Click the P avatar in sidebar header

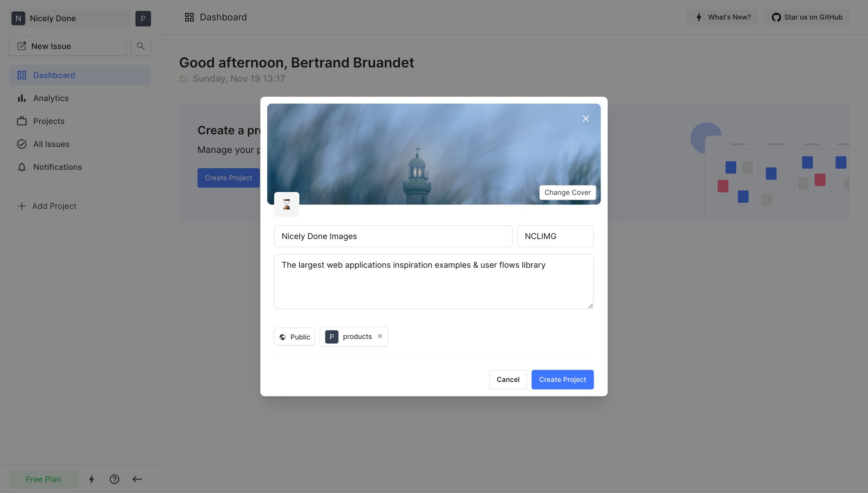click(143, 19)
